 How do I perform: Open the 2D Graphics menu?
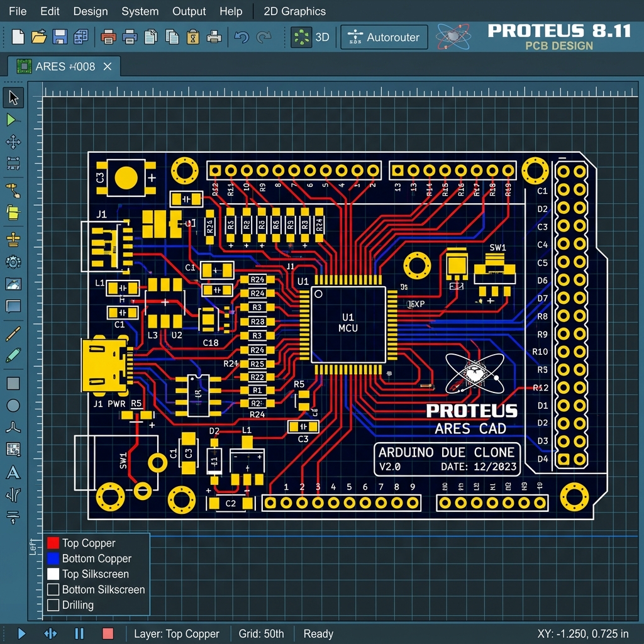tap(294, 11)
